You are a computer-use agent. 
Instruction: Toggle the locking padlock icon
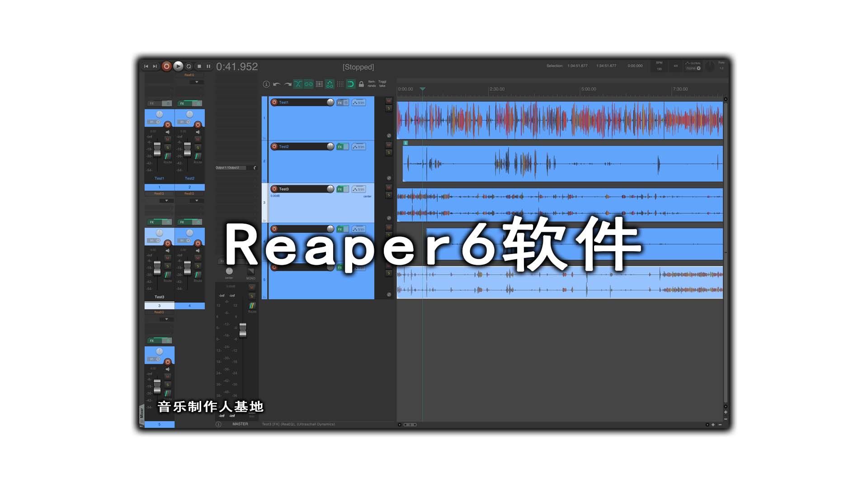pos(361,84)
